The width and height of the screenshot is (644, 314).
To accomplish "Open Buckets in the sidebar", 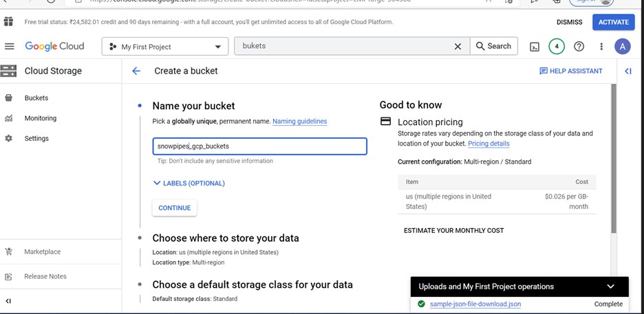I will tap(36, 98).
